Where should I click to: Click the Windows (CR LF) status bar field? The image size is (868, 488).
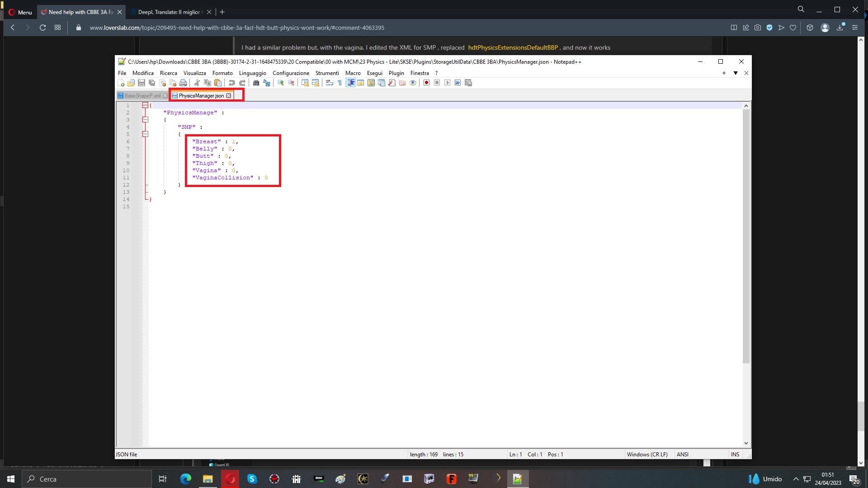(x=647, y=455)
